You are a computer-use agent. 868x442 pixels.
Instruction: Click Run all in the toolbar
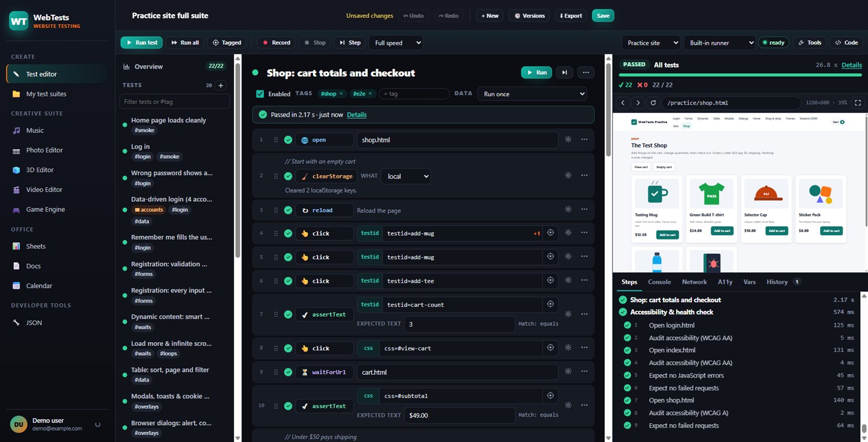185,43
